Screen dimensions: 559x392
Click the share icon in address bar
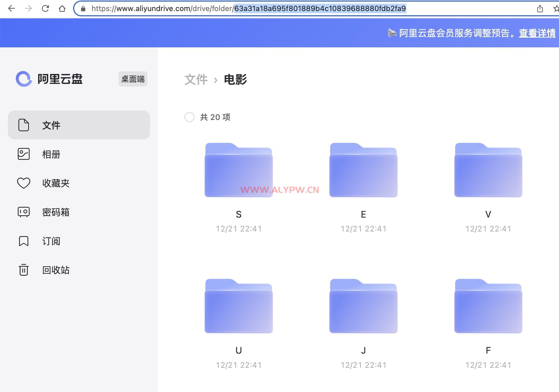click(x=540, y=9)
